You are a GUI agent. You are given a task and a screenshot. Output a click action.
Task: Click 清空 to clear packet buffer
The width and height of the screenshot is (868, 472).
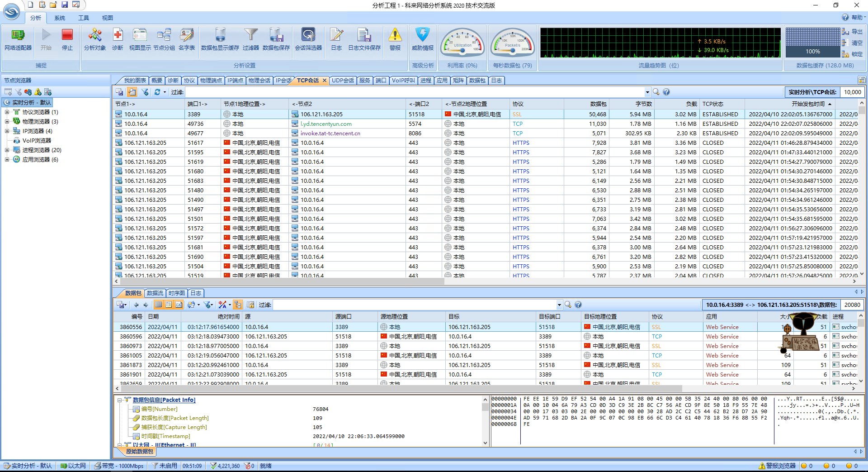853,43
